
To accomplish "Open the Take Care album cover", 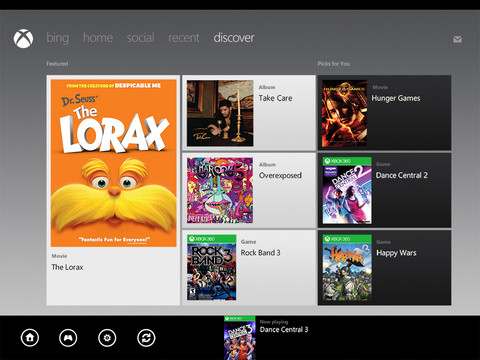I will 220,113.
